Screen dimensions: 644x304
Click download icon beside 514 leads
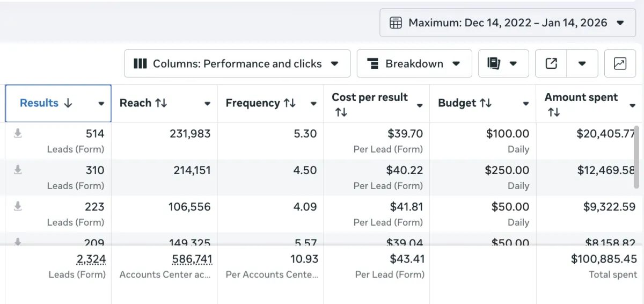coord(18,134)
